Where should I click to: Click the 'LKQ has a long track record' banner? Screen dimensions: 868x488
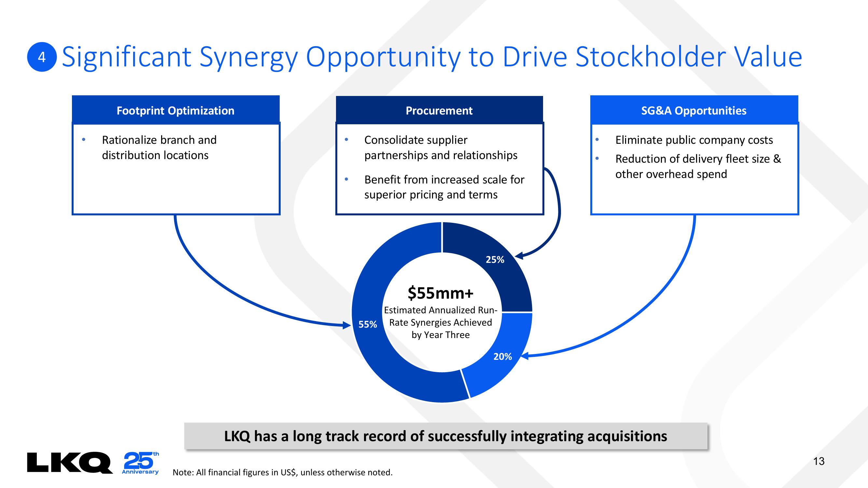coord(445,436)
